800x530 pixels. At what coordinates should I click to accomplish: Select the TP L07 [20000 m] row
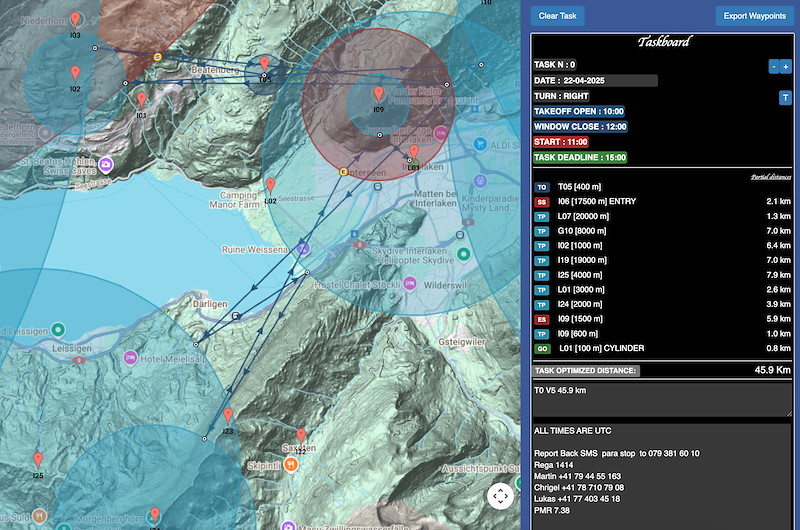click(662, 216)
